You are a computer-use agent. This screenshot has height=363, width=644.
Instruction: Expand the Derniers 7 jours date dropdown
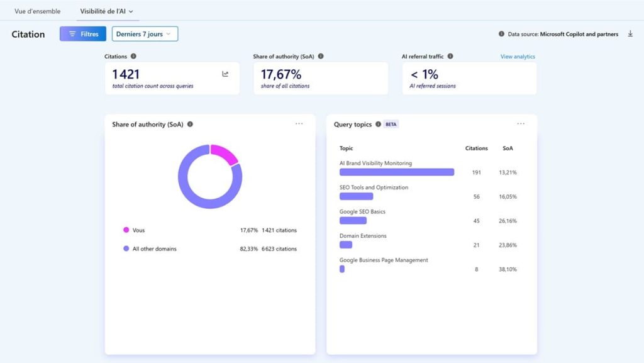pos(145,34)
